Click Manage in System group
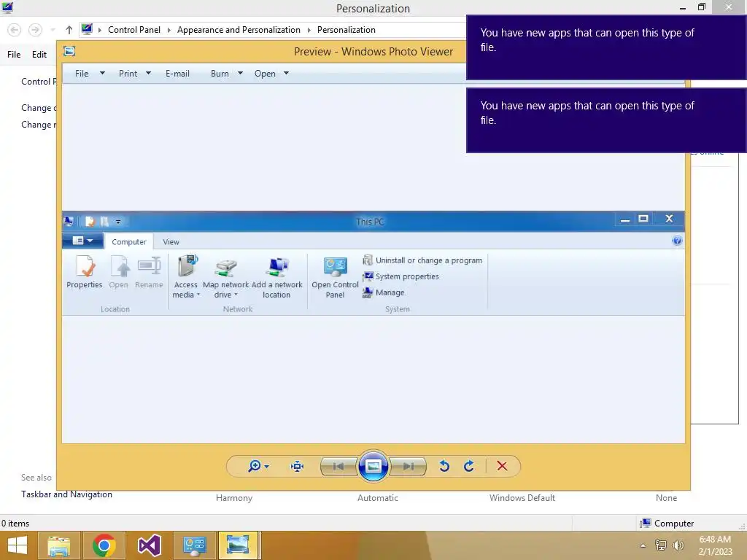 [384, 292]
